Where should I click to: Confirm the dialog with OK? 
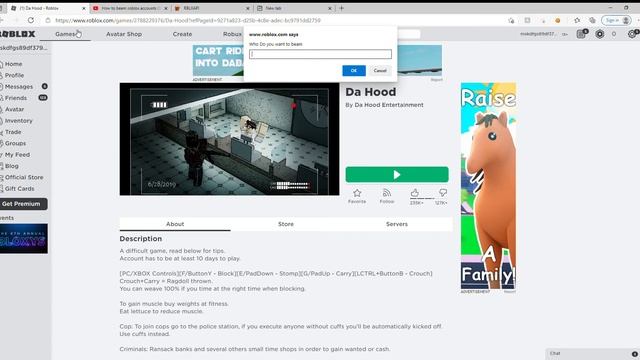(x=354, y=71)
